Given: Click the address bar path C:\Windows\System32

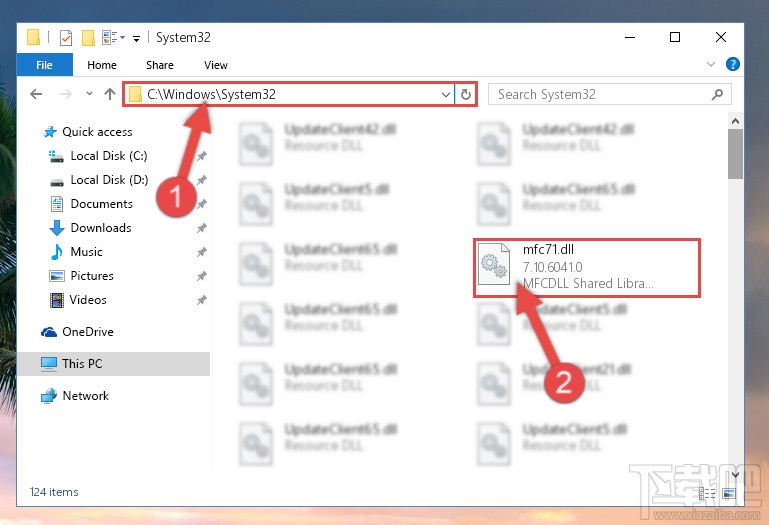Looking at the screenshot, I should coord(211,94).
